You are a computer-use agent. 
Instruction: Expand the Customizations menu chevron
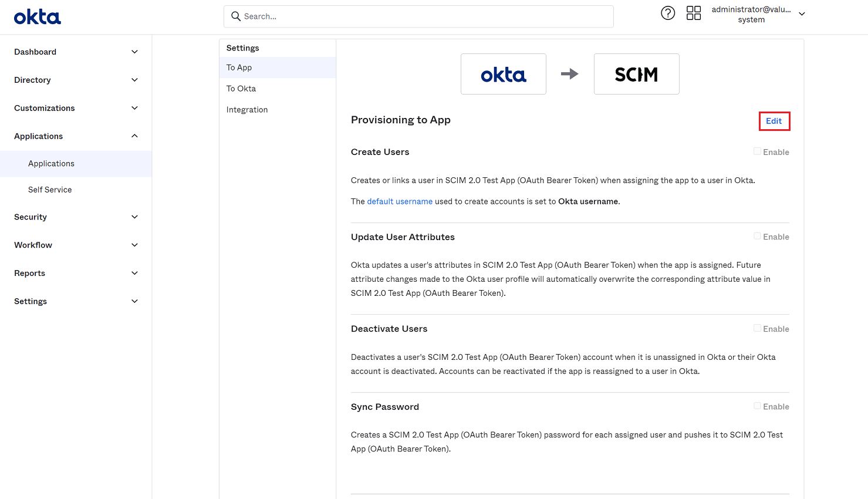134,108
